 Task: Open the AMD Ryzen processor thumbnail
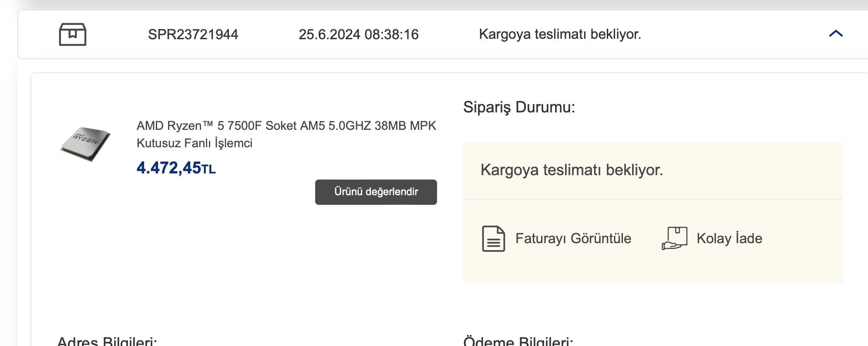(x=85, y=144)
